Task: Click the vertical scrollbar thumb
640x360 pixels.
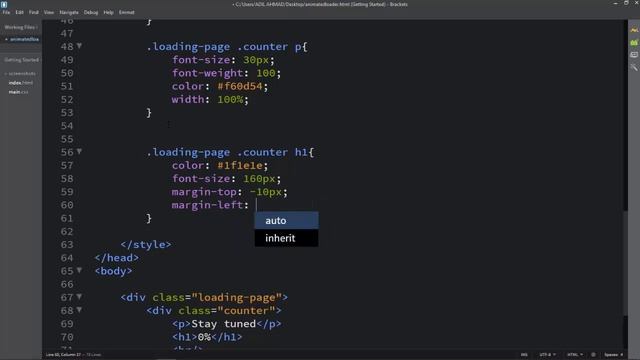Action: click(625, 262)
